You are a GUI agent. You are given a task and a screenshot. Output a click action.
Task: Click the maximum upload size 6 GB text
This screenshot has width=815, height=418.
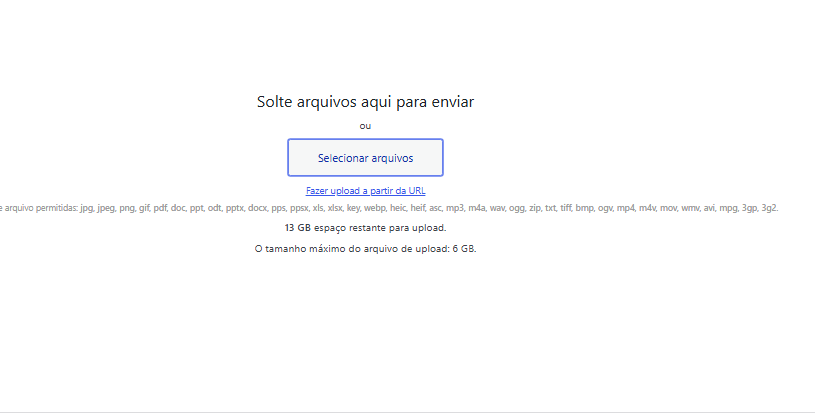365,248
